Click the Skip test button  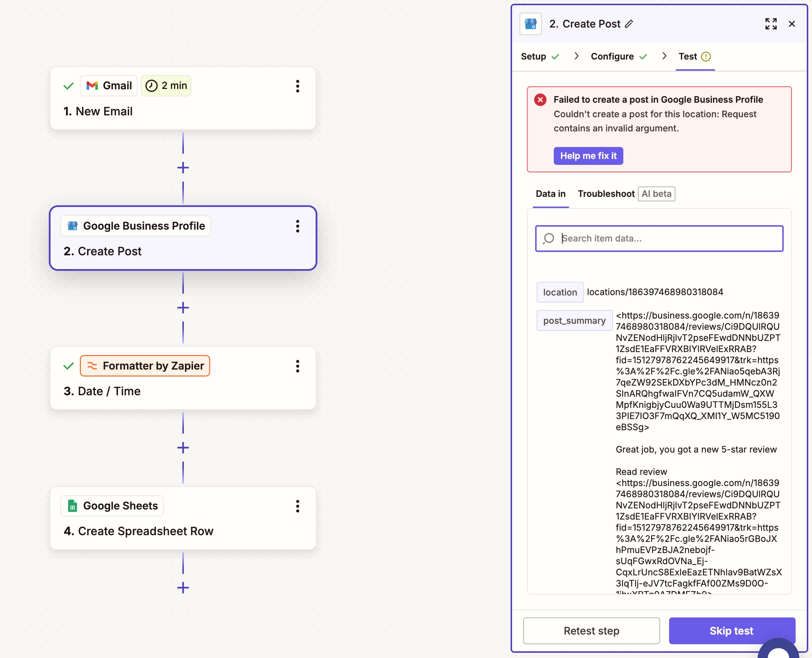(x=731, y=630)
